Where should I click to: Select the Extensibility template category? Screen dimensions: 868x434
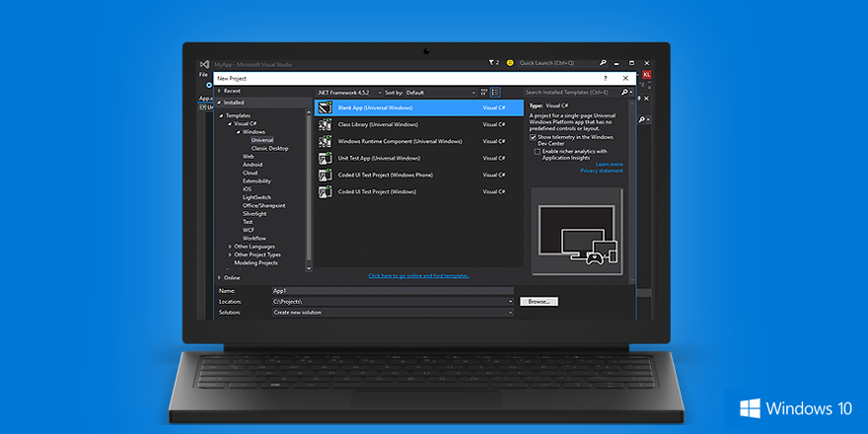point(256,181)
